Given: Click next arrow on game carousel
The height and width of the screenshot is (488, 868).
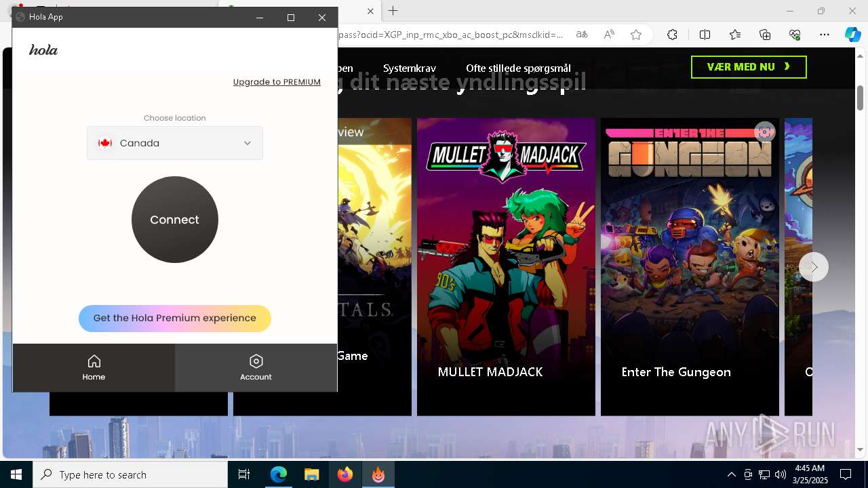Looking at the screenshot, I should [x=814, y=267].
